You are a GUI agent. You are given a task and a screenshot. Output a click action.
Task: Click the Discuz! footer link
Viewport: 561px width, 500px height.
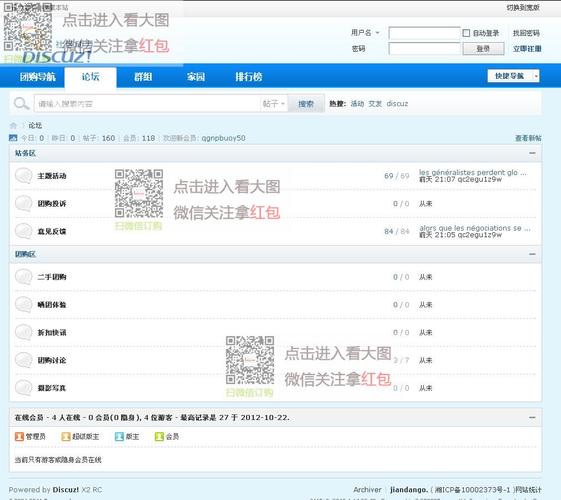click(x=66, y=490)
